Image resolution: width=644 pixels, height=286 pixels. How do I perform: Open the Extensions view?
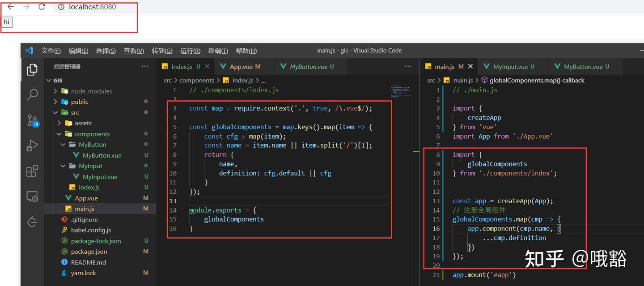coord(32,171)
